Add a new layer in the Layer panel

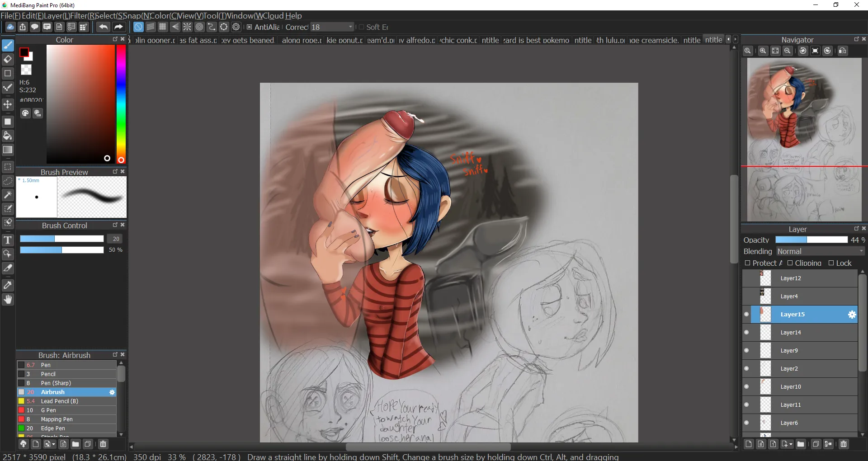pyautogui.click(x=748, y=444)
